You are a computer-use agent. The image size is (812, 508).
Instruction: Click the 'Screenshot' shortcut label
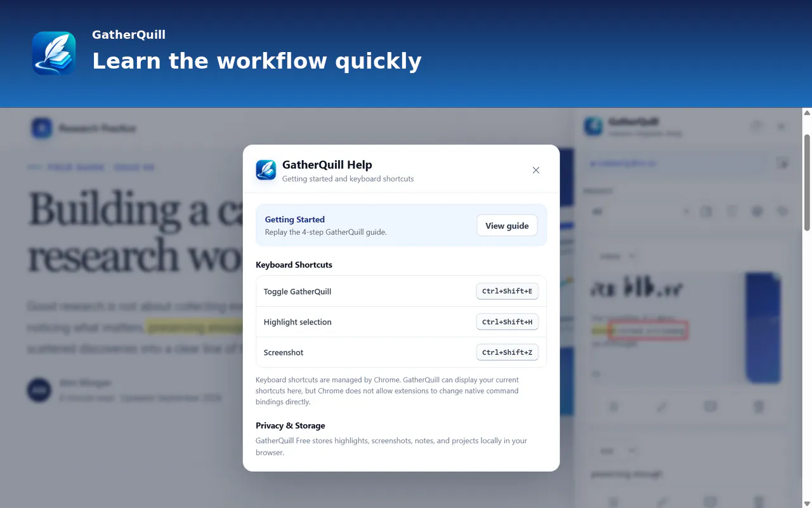pyautogui.click(x=284, y=352)
